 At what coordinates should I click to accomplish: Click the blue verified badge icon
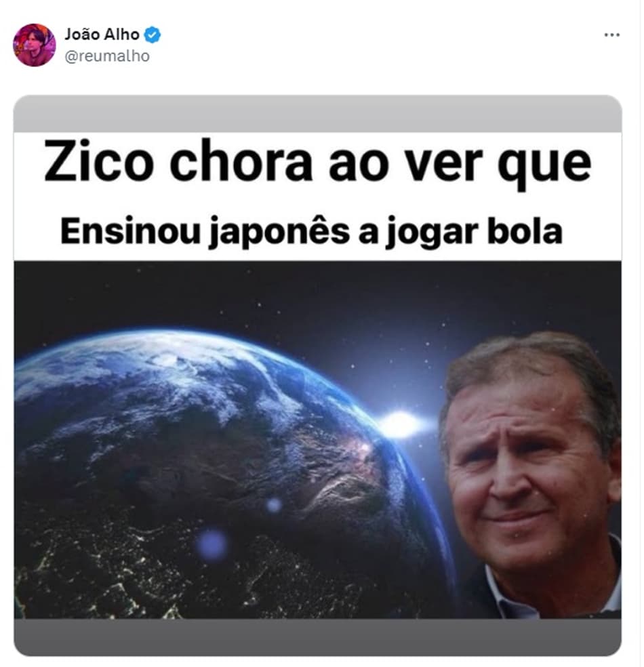click(x=153, y=35)
